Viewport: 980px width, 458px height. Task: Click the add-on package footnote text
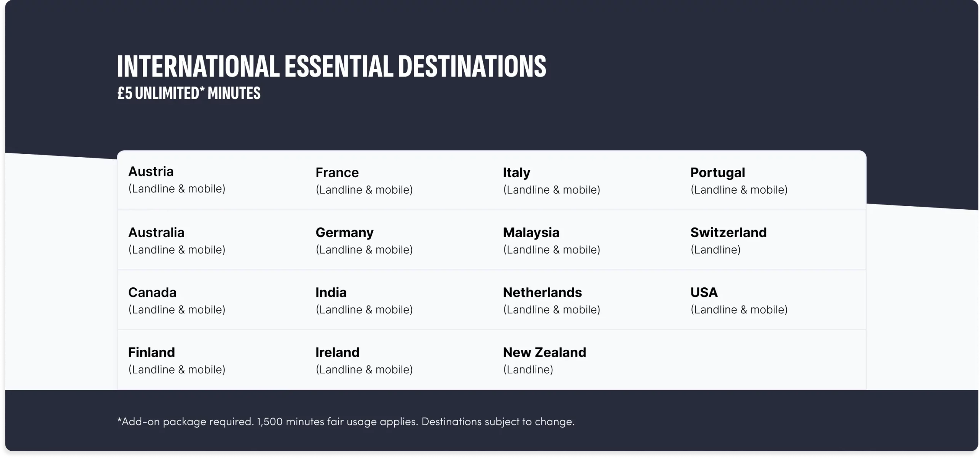346,422
